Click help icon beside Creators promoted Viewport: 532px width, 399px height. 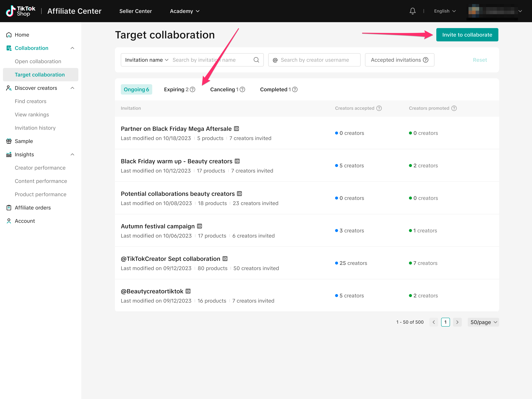coord(454,108)
